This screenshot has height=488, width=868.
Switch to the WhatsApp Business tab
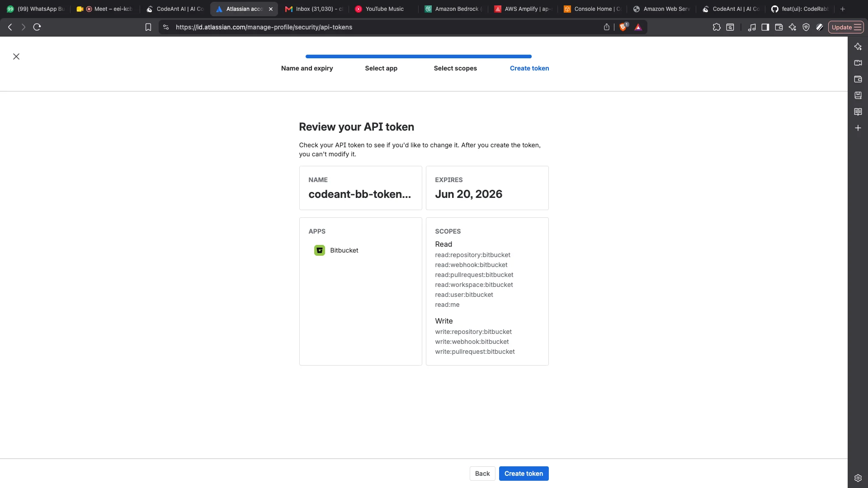36,9
